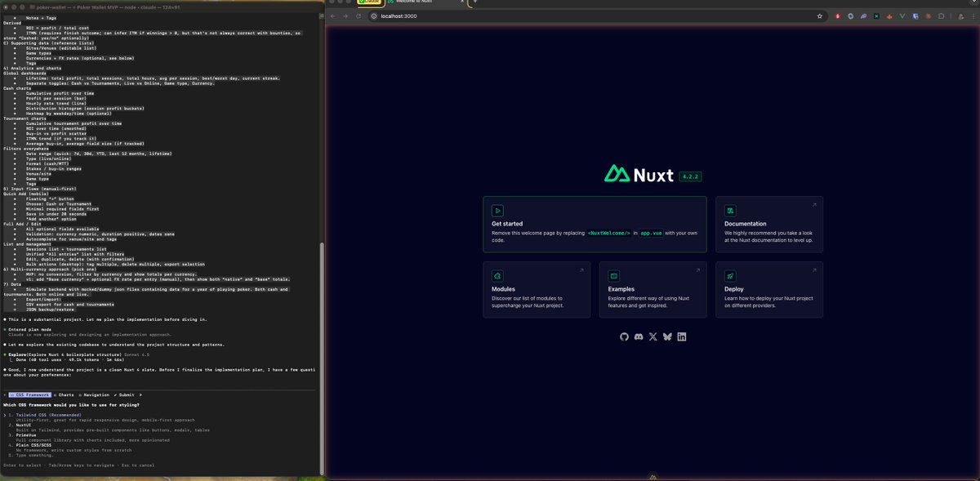Click the <NuxtWelcome/> code snippet
Screen dimensions: 980x481
(x=609, y=233)
